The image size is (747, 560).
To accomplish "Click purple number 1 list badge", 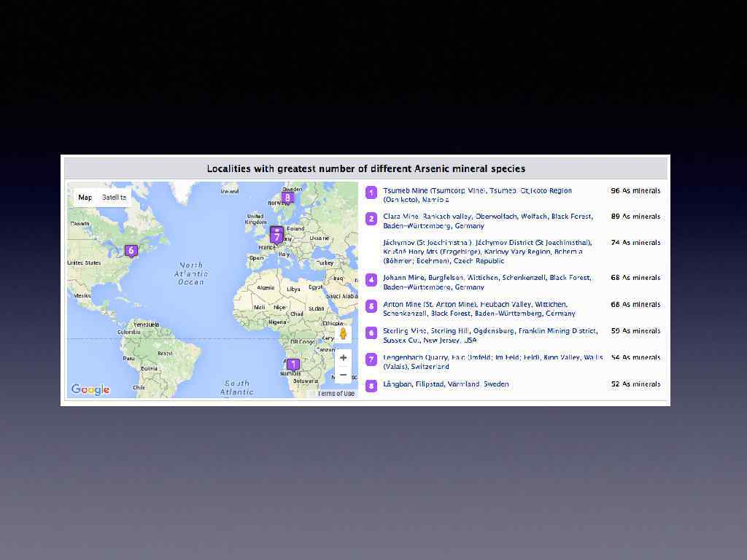I will pos(371,192).
